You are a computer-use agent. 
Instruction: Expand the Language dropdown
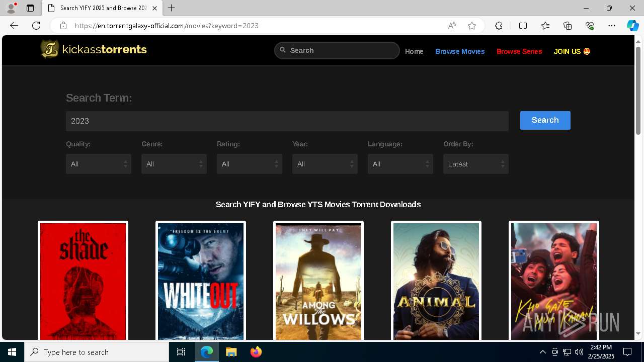(x=400, y=164)
